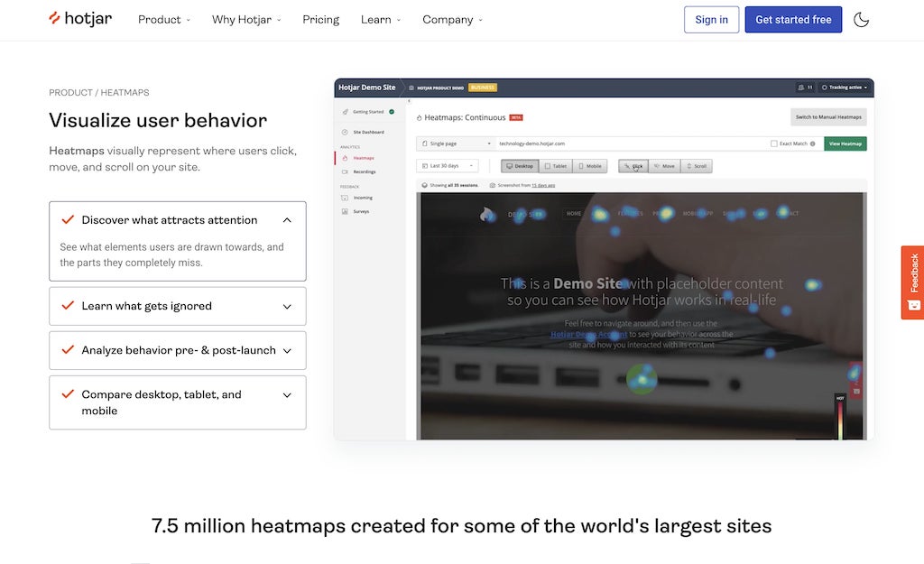Click the HOME nav item in the heatmap preview
The image size is (924, 564).
click(573, 213)
